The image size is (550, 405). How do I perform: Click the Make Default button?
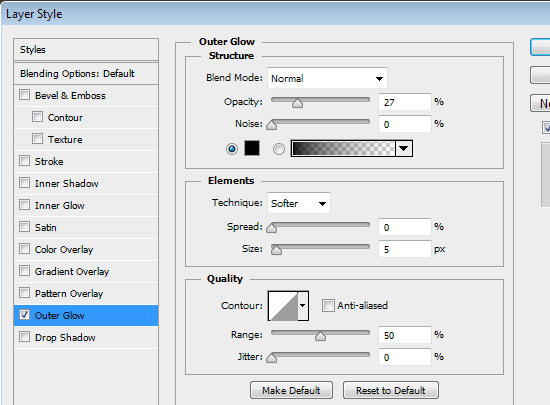[x=291, y=390]
